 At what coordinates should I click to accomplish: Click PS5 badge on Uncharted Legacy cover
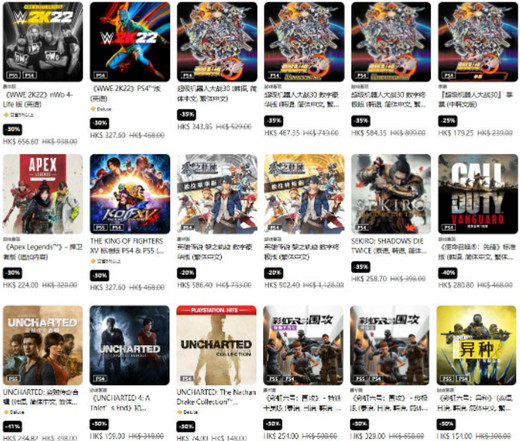click(x=14, y=379)
